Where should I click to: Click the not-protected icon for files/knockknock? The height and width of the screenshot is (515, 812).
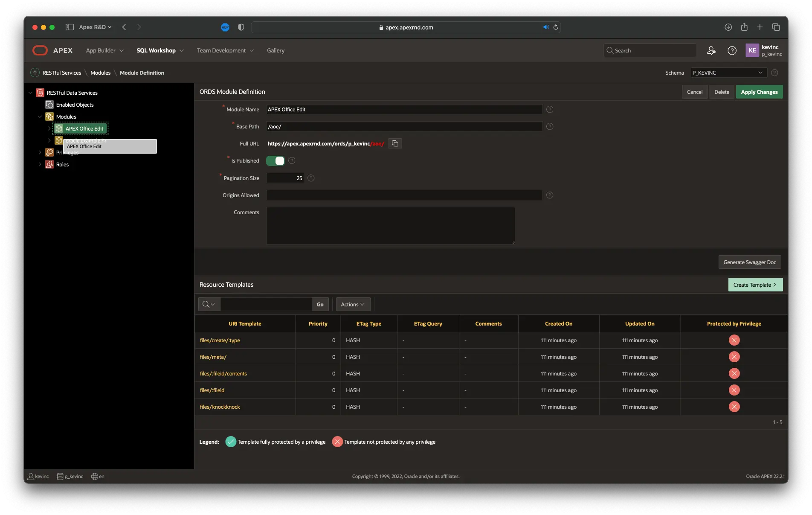(734, 407)
